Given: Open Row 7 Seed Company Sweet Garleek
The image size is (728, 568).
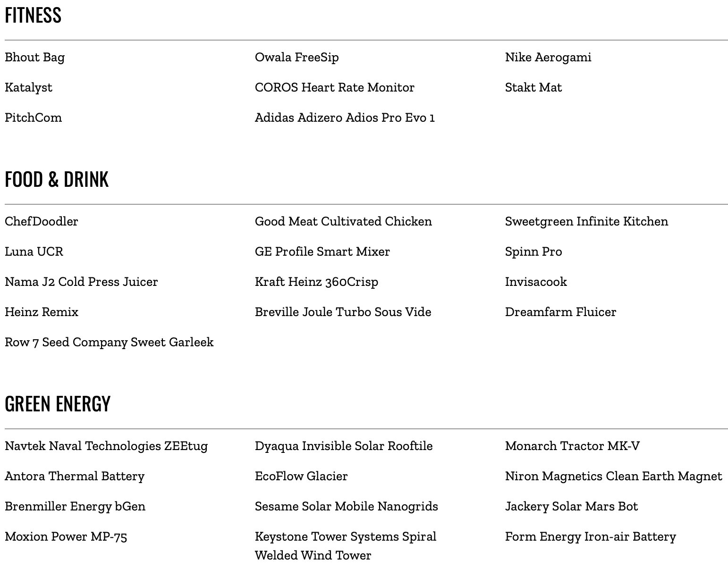Looking at the screenshot, I should (x=109, y=342).
